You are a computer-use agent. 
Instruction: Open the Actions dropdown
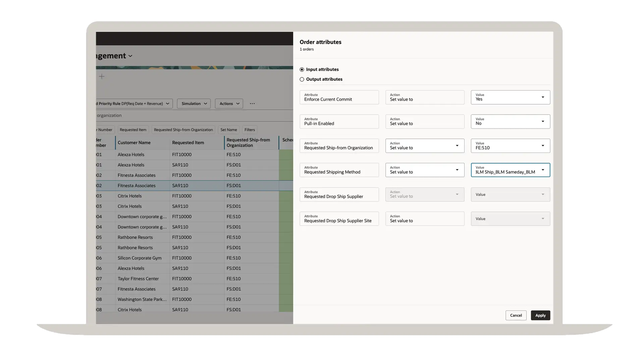coord(228,103)
